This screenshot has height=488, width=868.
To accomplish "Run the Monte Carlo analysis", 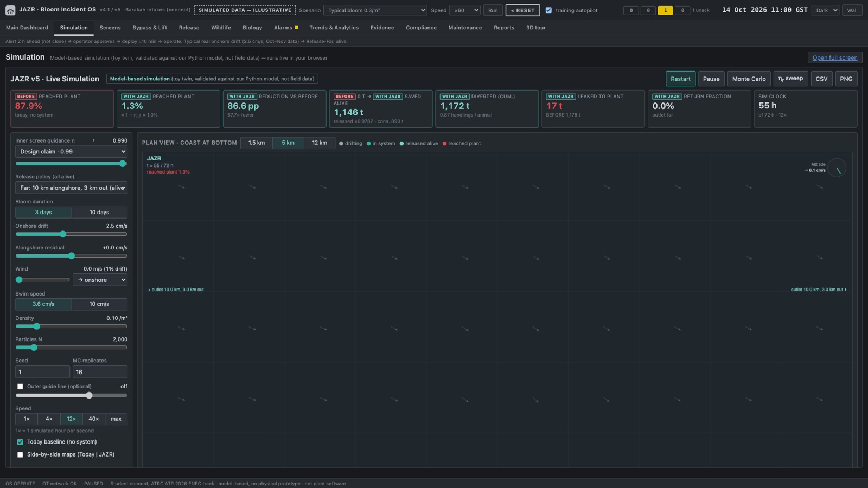I will [x=749, y=79].
